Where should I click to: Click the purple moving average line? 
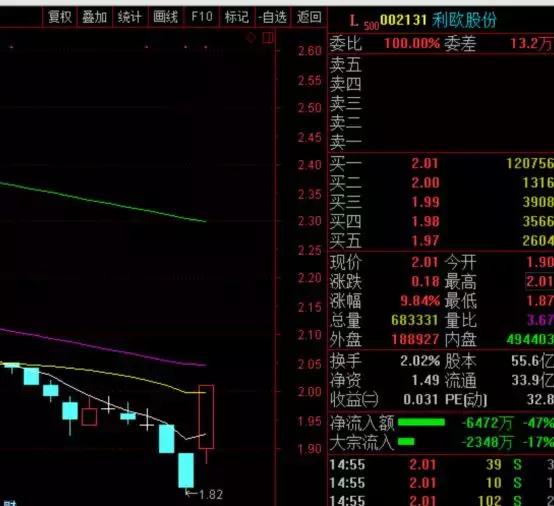pyautogui.click(x=102, y=348)
